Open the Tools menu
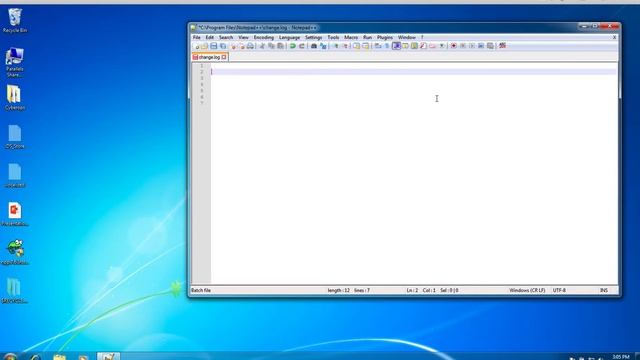The width and height of the screenshot is (640, 360). [x=333, y=38]
